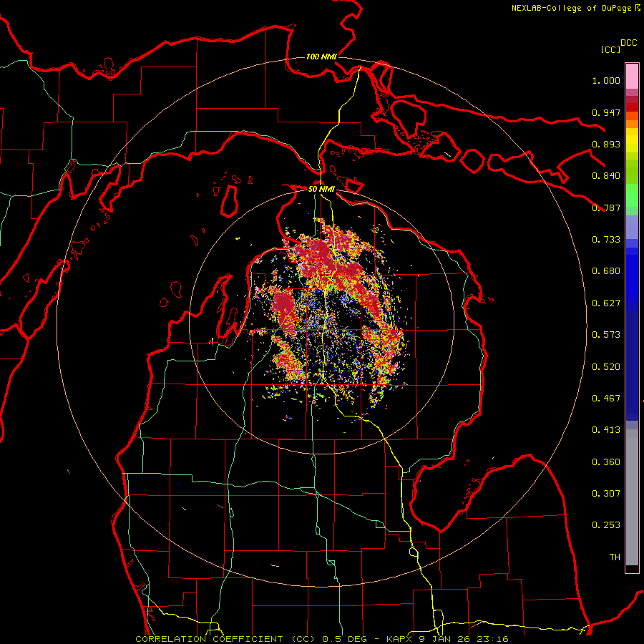Viewport: 644px width, 644px height.
Task: Click the 0.680 legend value
Action: pyautogui.click(x=606, y=271)
